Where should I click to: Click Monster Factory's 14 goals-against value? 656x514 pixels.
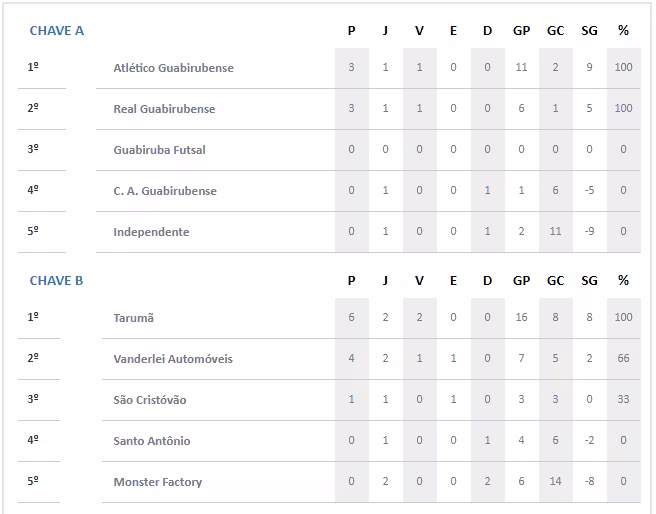[x=555, y=482]
